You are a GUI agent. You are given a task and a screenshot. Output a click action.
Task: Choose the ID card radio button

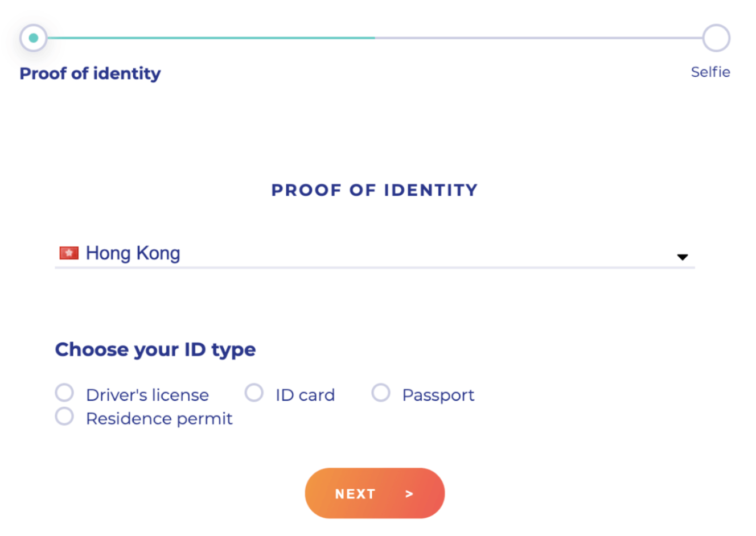click(254, 393)
